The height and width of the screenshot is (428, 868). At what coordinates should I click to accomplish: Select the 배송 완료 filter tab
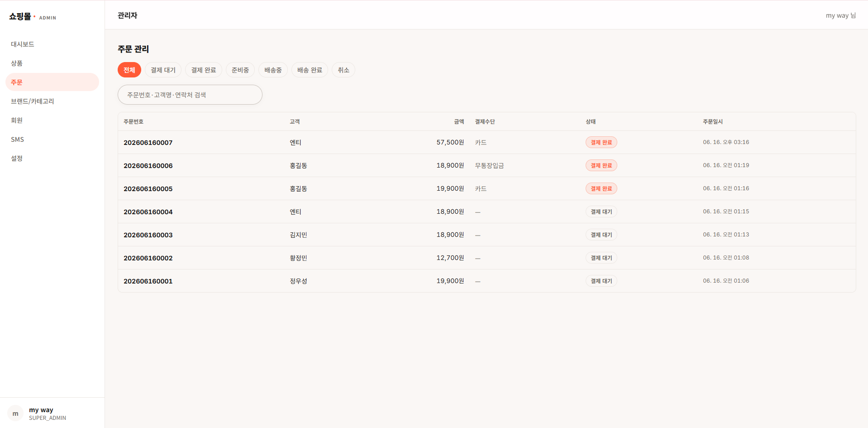[310, 70]
